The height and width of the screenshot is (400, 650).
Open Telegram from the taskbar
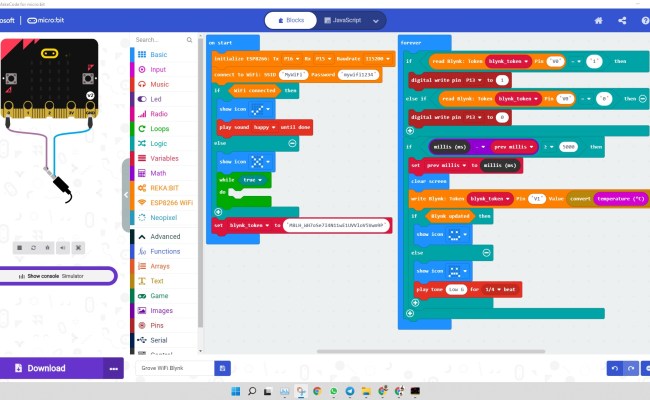point(350,391)
